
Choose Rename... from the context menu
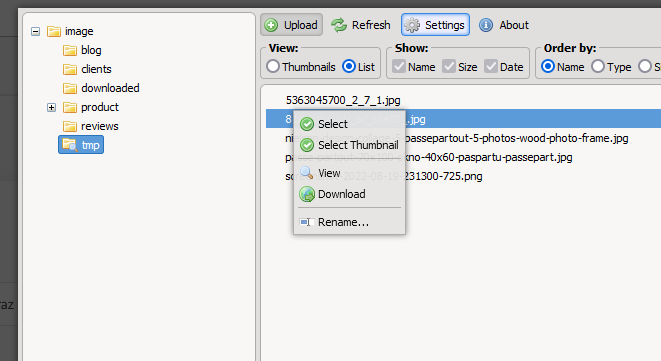pos(349,222)
